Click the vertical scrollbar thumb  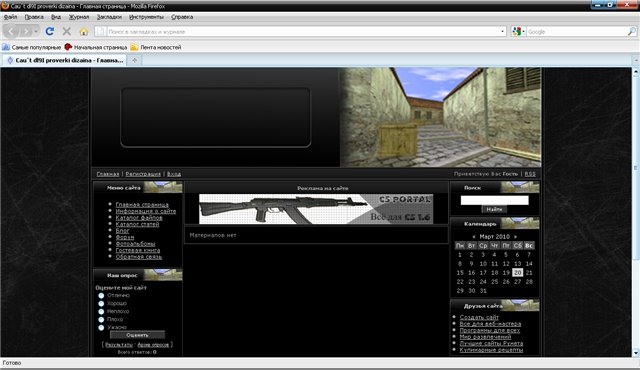(636, 167)
